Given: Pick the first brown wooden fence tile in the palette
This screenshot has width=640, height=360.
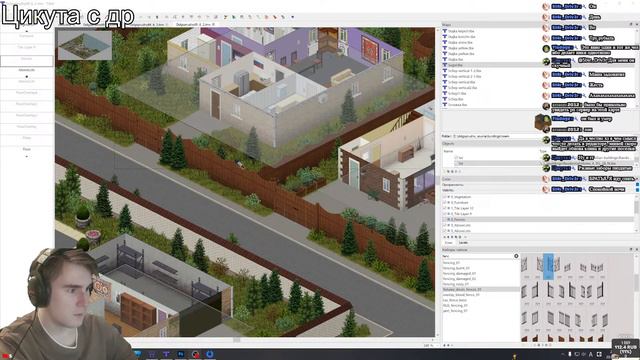Looking at the screenshot, I should (524, 338).
